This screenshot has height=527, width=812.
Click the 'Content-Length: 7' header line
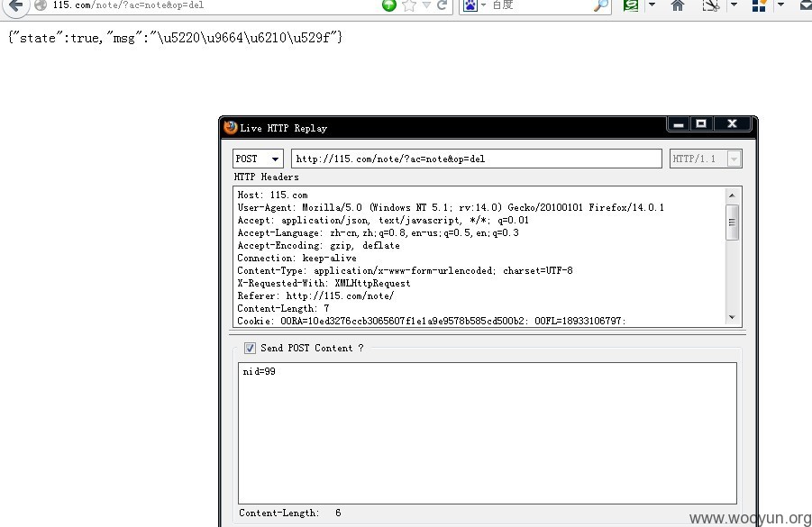pyautogui.click(x=283, y=308)
